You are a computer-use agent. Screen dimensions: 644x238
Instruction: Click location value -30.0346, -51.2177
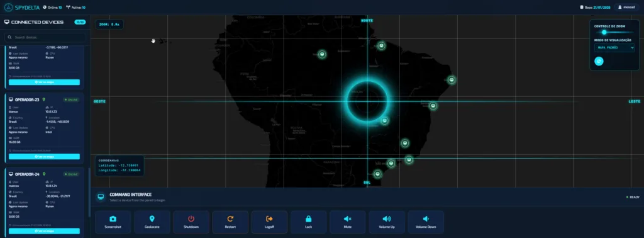click(57, 196)
